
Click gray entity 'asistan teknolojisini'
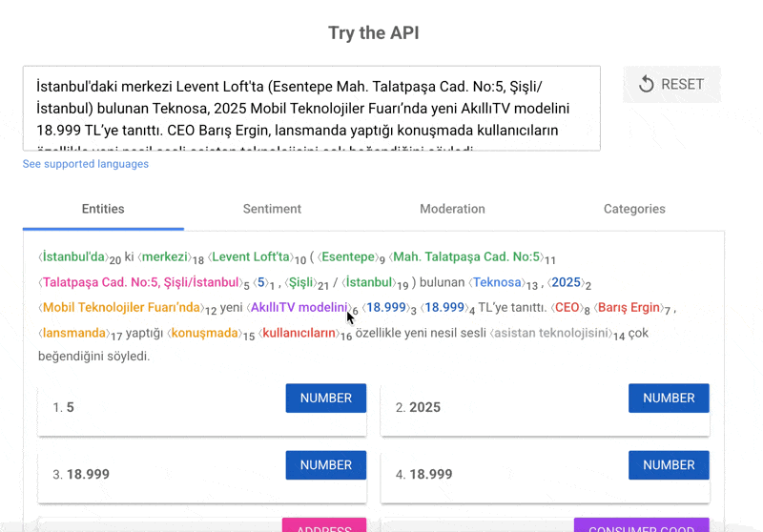[x=551, y=333]
